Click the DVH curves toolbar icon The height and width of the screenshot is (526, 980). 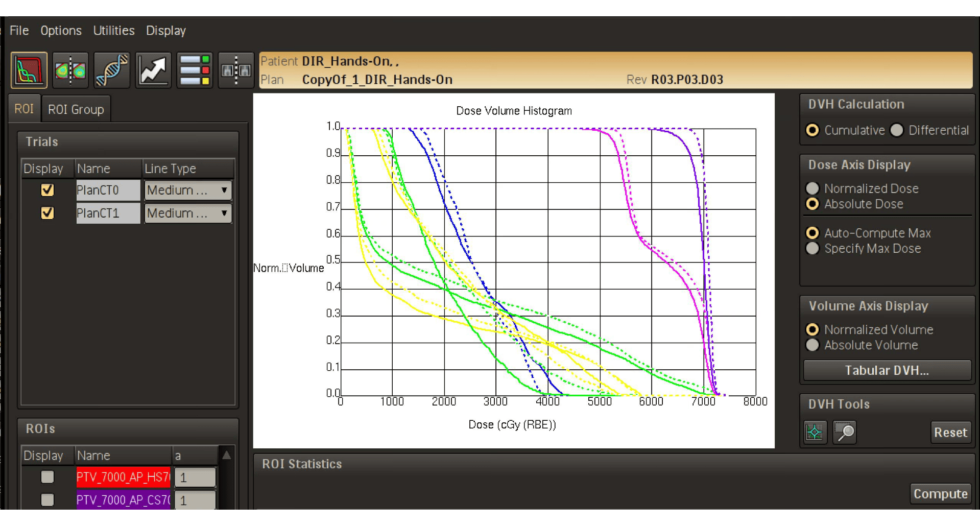point(29,70)
